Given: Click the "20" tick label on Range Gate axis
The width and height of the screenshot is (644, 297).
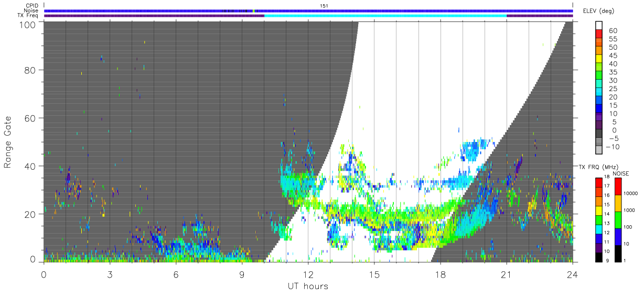Looking at the screenshot, I should click(x=30, y=214).
